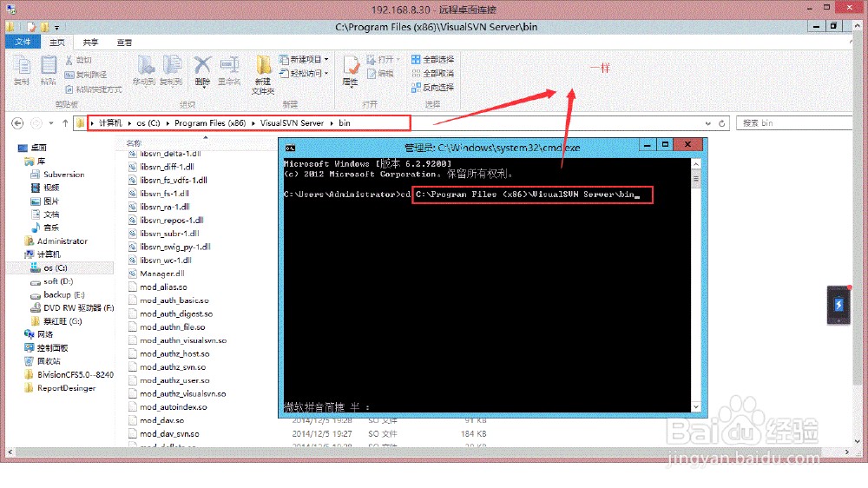868x488 pixels.
Task: Click 粘贴快捷方式 (Paste shortcut) in ribbon
Action: click(93, 89)
